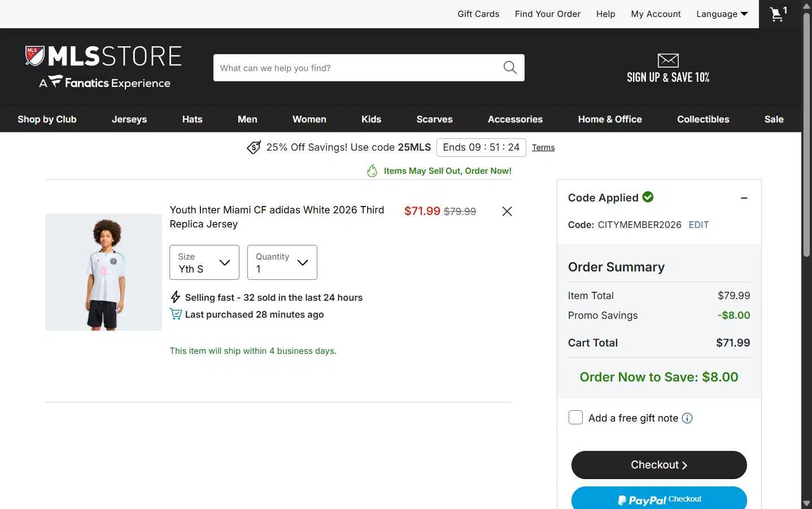Click the gift note info icon

point(687,418)
